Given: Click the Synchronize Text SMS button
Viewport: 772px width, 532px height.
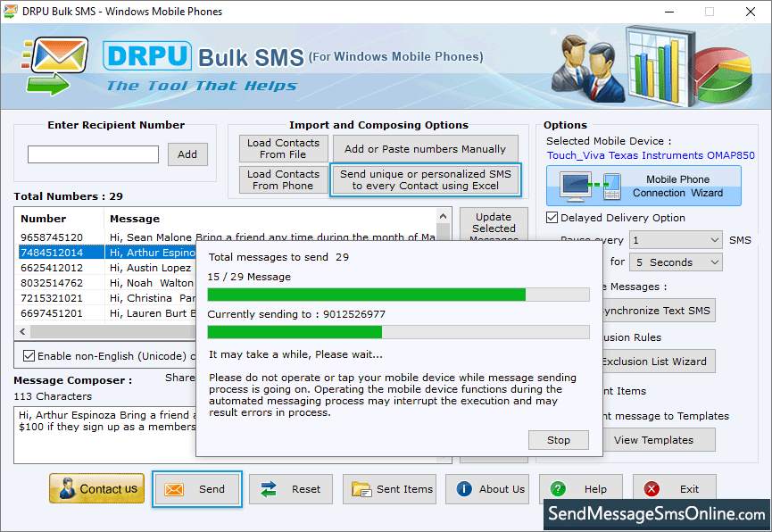Looking at the screenshot, I should (659, 311).
